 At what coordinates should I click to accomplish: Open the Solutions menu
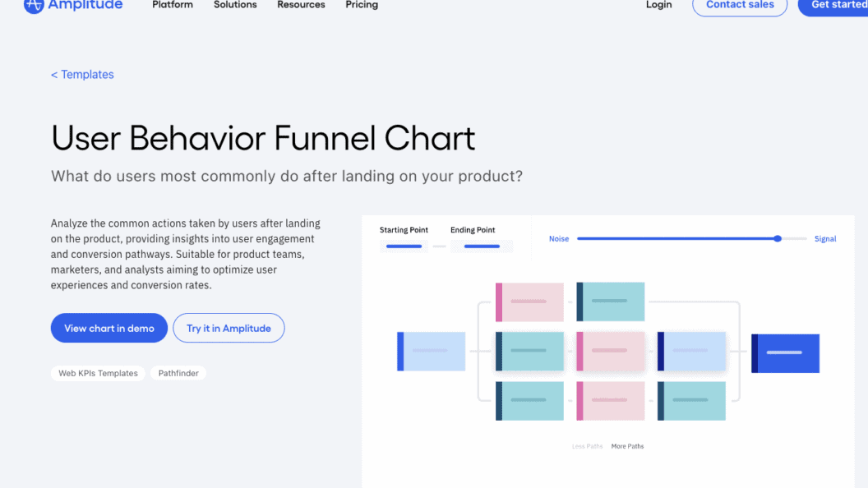(235, 5)
